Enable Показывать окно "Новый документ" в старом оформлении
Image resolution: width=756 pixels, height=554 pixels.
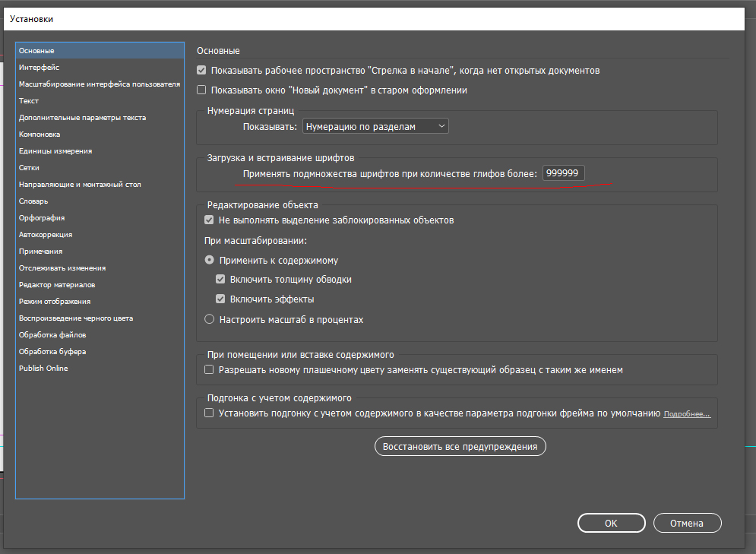coord(201,90)
